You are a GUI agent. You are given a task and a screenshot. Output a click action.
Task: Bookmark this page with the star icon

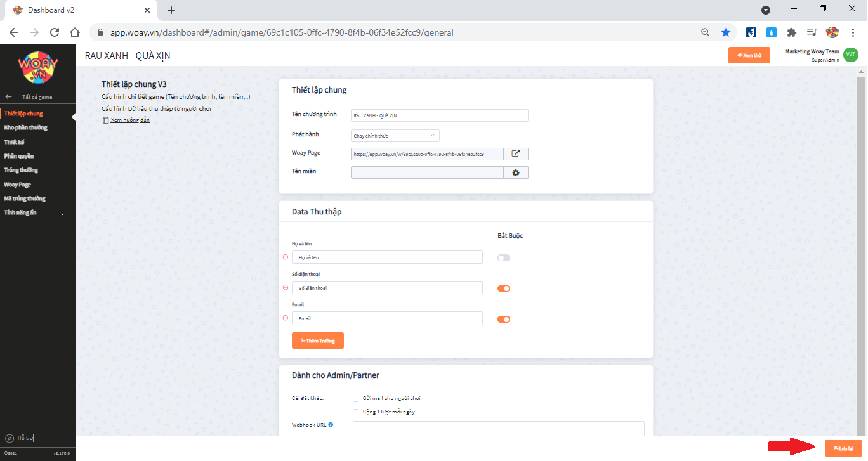coord(726,32)
